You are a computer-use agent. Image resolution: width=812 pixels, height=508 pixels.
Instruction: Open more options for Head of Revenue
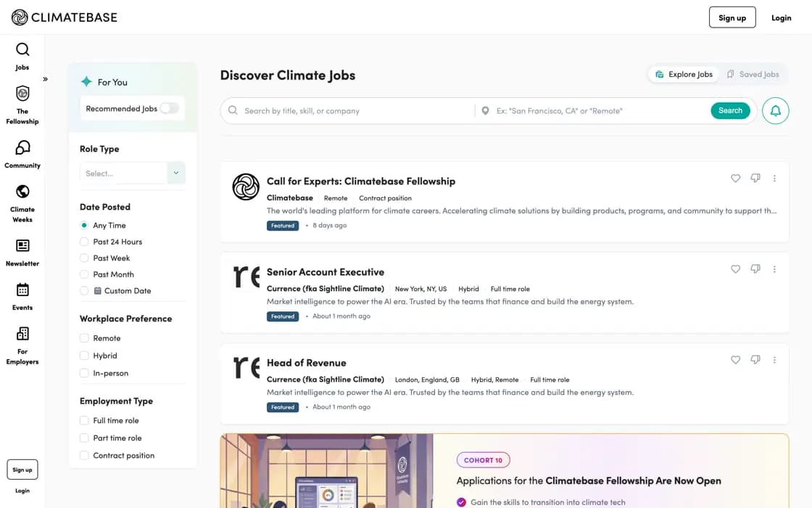[x=775, y=360]
